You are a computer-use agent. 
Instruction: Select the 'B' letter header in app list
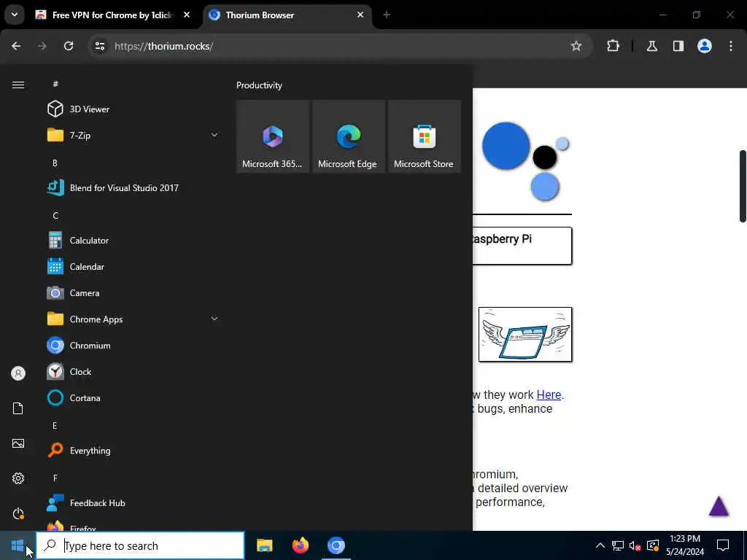pyautogui.click(x=55, y=163)
